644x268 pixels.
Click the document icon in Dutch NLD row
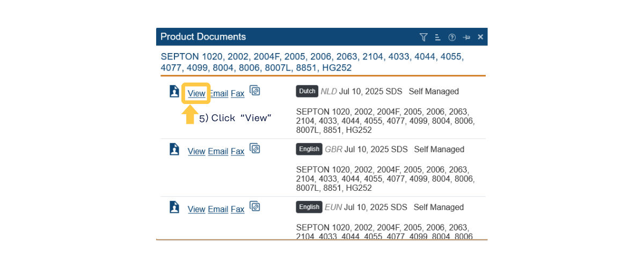[x=174, y=91]
